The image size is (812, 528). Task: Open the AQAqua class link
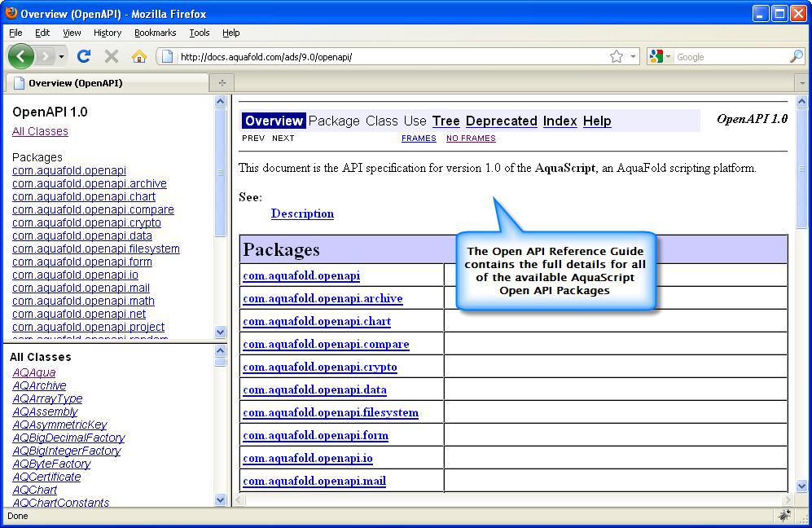(x=33, y=372)
